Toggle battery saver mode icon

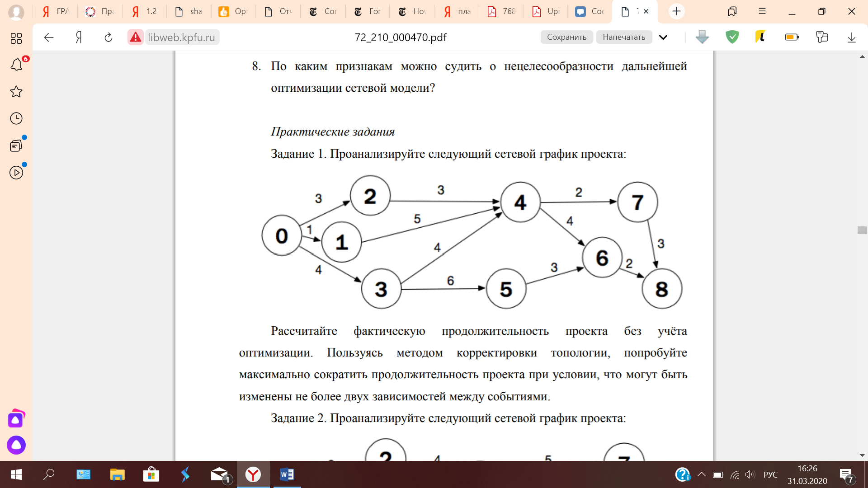pyautogui.click(x=792, y=37)
